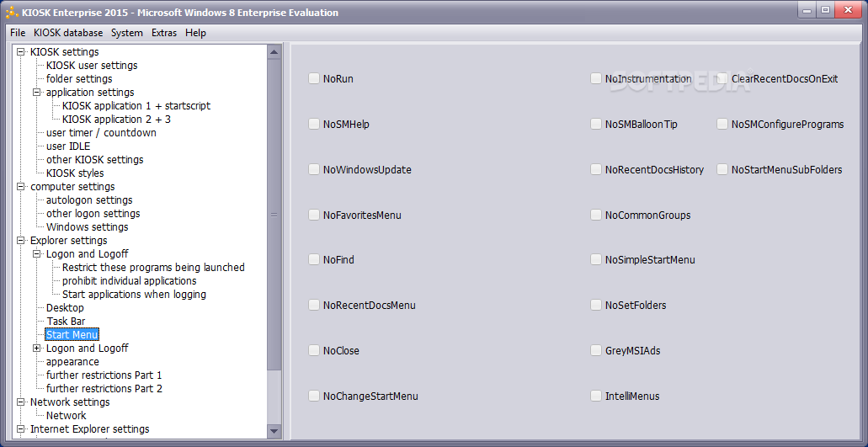Check the NoInstrumentation box

[595, 78]
